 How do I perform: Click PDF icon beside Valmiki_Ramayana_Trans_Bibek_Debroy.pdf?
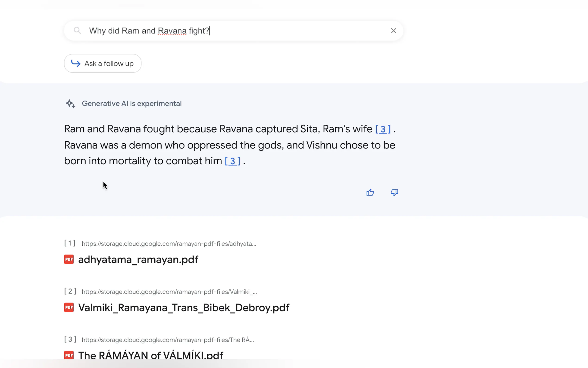tap(69, 307)
